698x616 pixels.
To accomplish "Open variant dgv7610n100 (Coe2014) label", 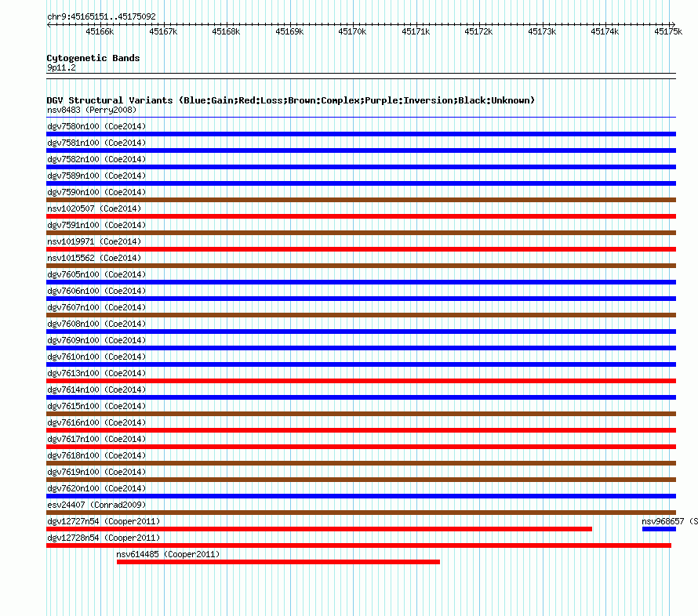I will coord(96,357).
